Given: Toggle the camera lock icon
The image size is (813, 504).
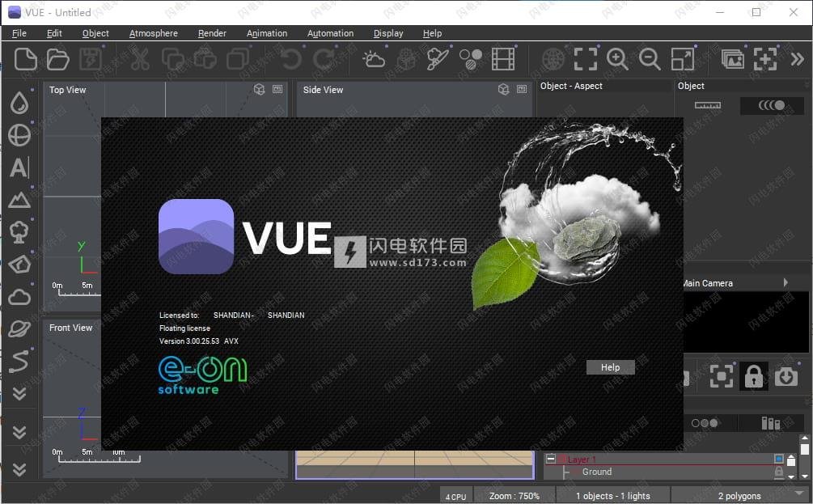Looking at the screenshot, I should pos(753,376).
